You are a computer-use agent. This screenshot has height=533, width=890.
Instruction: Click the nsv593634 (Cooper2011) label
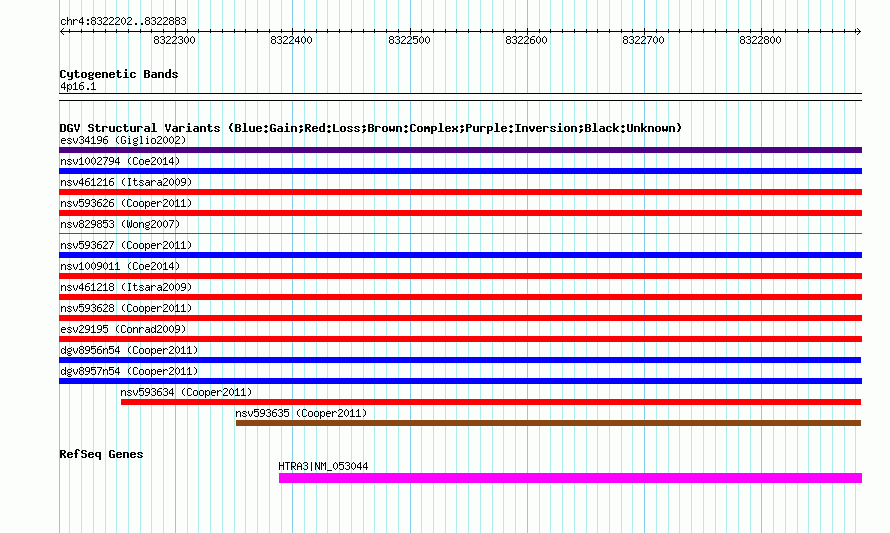pos(186,392)
